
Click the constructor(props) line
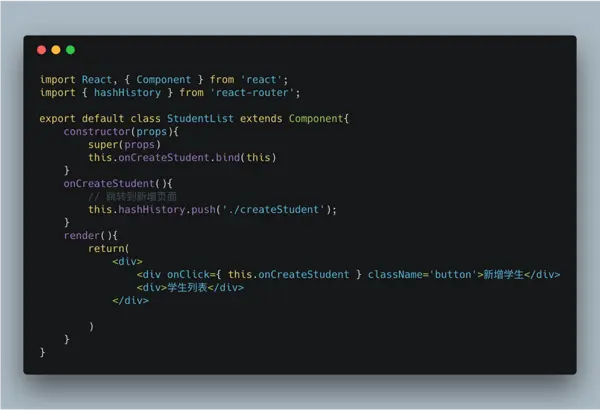tap(121, 132)
